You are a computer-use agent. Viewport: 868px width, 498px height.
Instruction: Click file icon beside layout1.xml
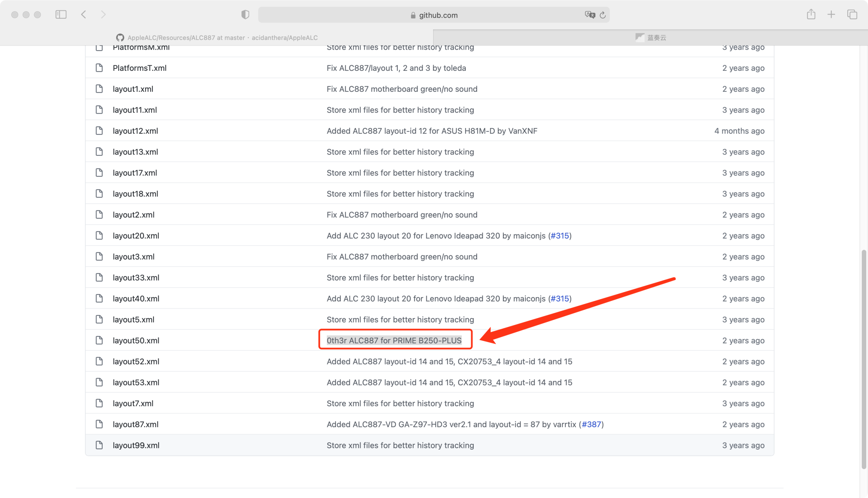(x=99, y=89)
